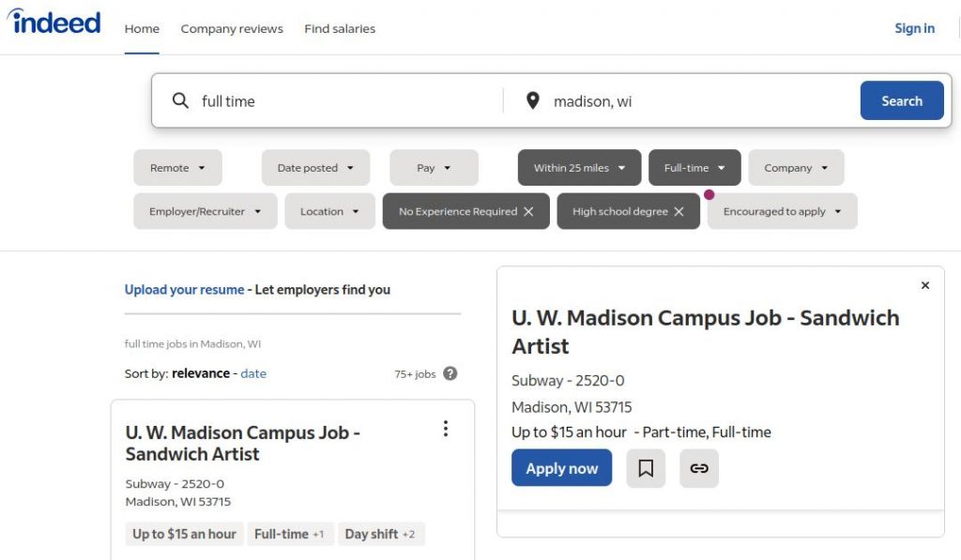
Task: Expand the Location filter dropdown
Action: tap(329, 211)
